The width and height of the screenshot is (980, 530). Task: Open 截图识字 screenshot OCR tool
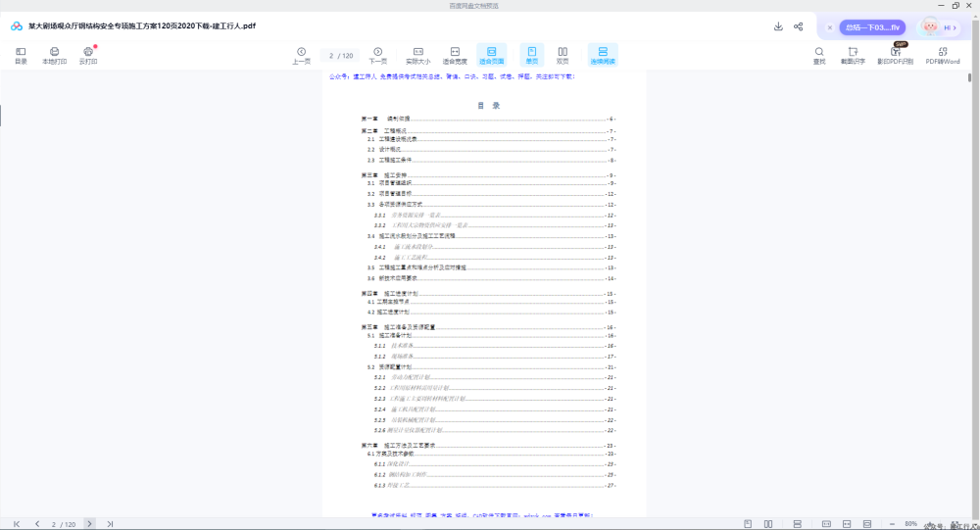853,55
